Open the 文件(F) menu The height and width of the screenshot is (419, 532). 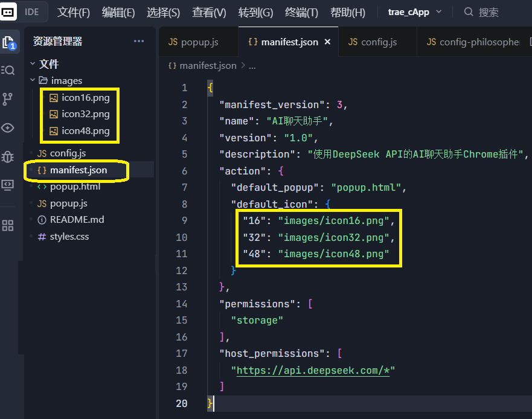point(74,12)
